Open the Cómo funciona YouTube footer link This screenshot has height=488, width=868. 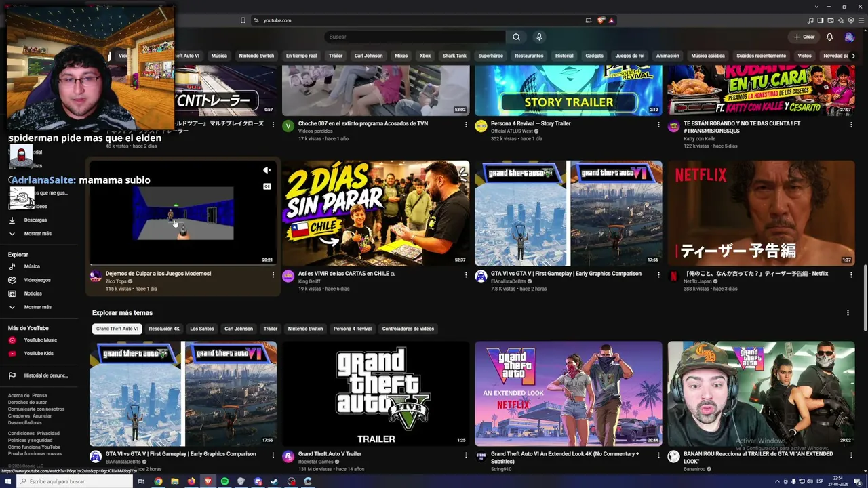tap(35, 447)
